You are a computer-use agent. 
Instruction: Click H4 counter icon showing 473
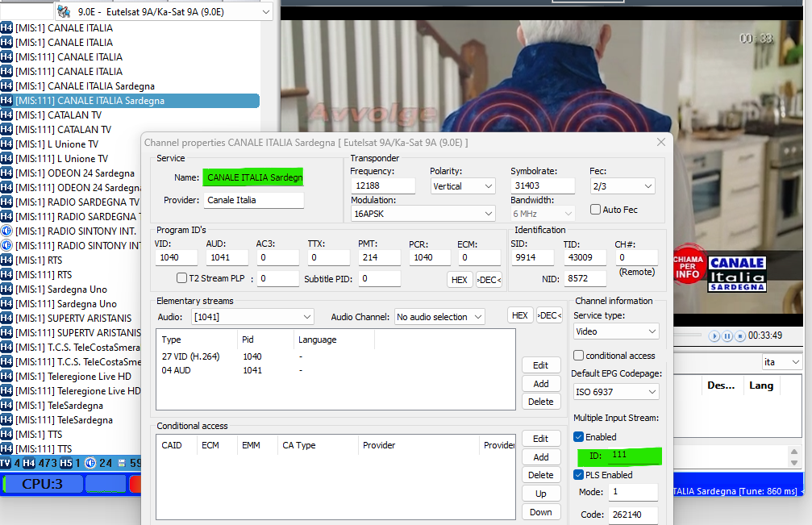29,463
